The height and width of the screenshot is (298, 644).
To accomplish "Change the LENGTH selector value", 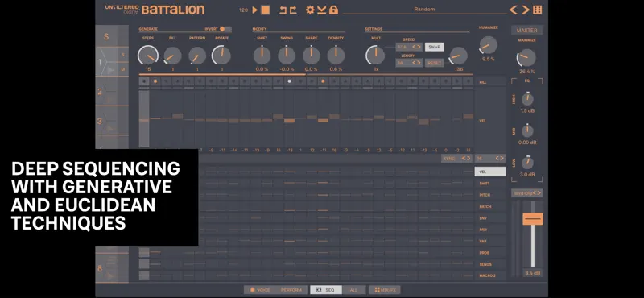I will (409, 63).
